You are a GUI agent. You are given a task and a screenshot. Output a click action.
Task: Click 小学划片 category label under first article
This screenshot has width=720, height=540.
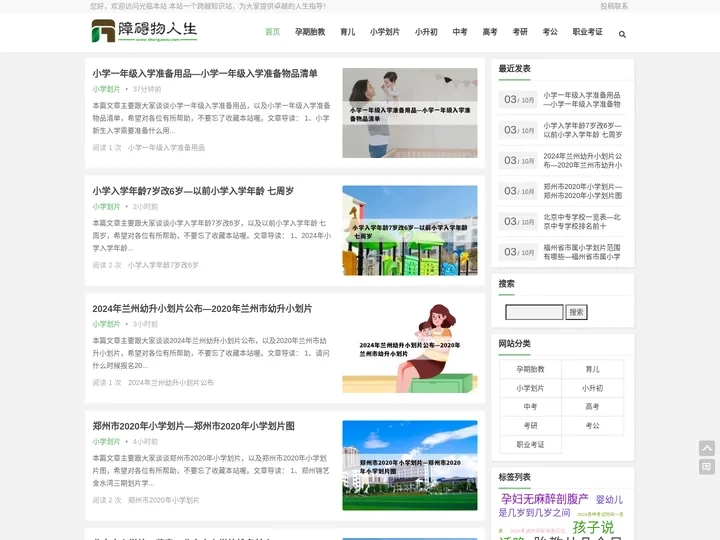click(x=106, y=89)
